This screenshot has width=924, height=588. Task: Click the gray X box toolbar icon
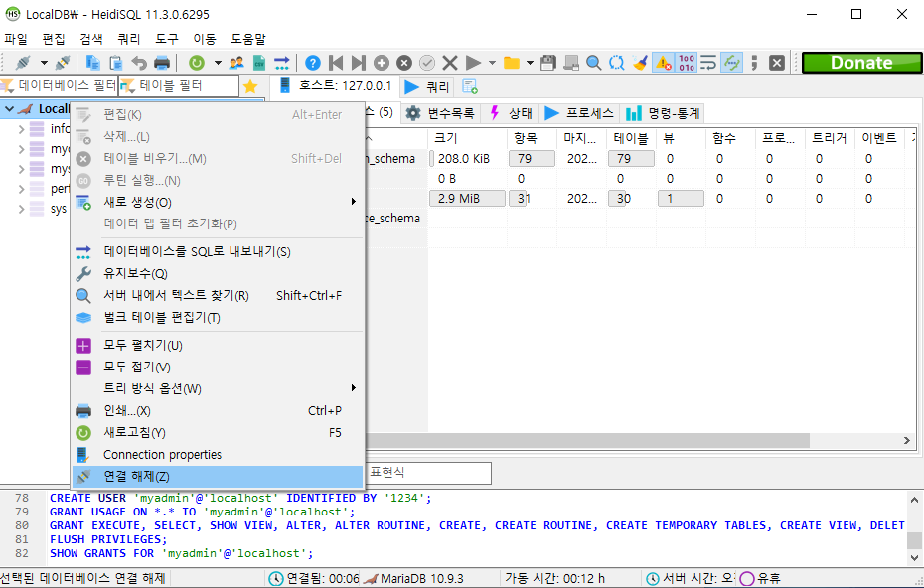pos(777,63)
